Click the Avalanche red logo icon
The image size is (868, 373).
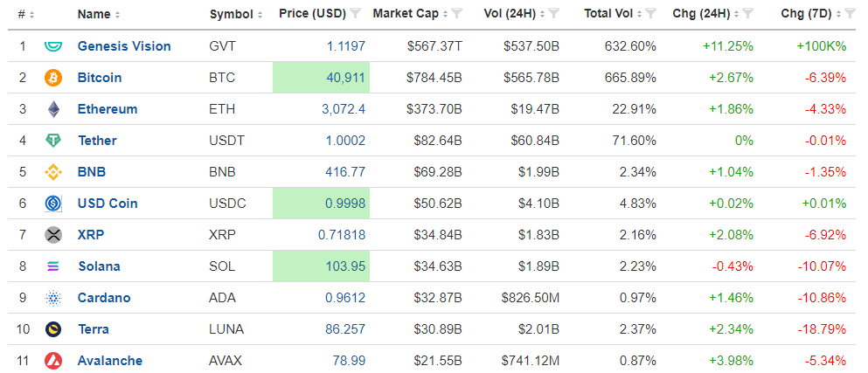pyautogui.click(x=53, y=362)
